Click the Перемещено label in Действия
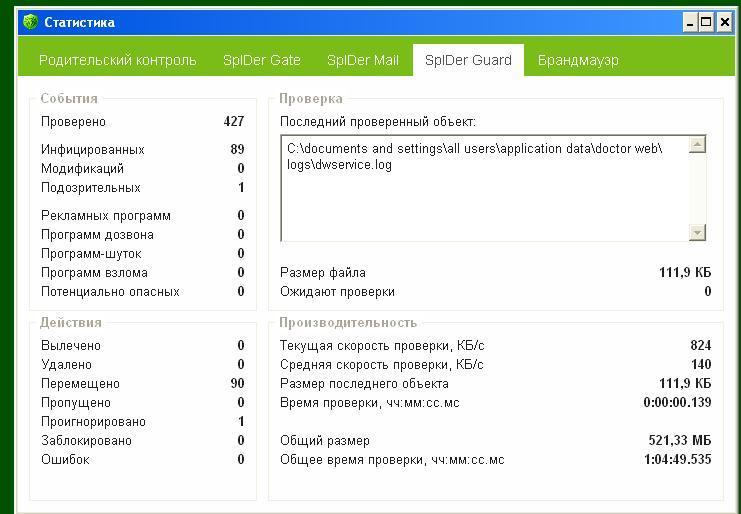Screen dimensions: 741x514 pyautogui.click(x=80, y=384)
